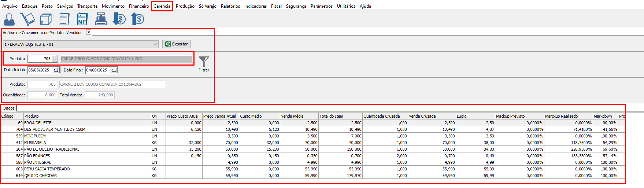Click the cash register toolbar icon
Image resolution: width=644 pixels, height=188 pixels.
coord(101,19)
